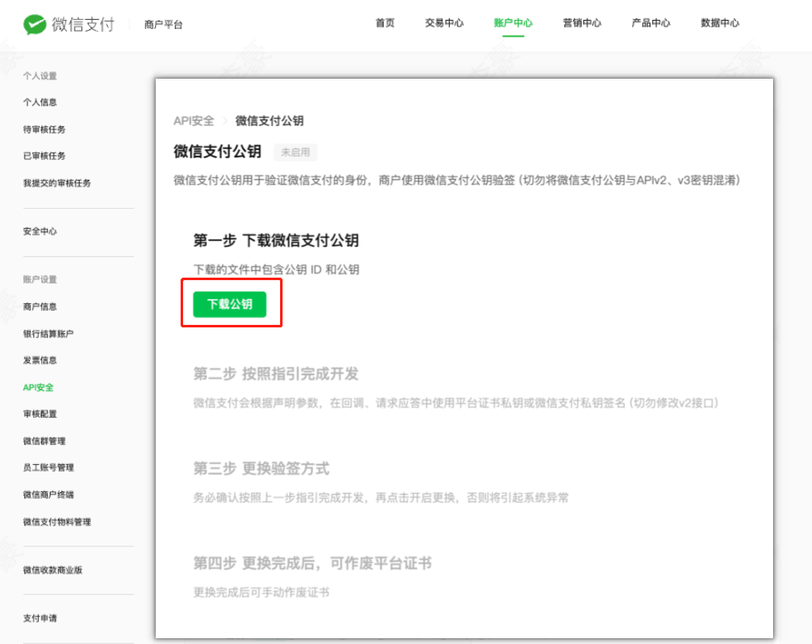The width and height of the screenshot is (812, 644).
Task: Click the WeChat Pay logo icon
Action: 35,24
